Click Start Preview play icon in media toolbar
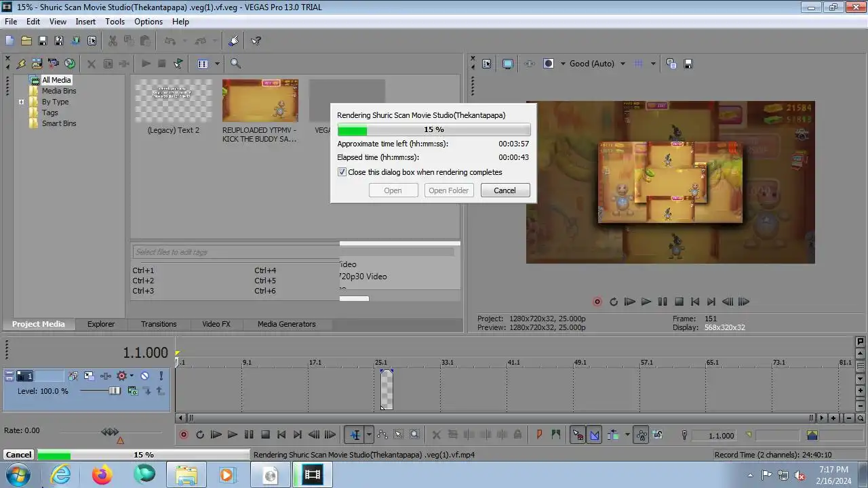The height and width of the screenshot is (488, 868). click(146, 64)
